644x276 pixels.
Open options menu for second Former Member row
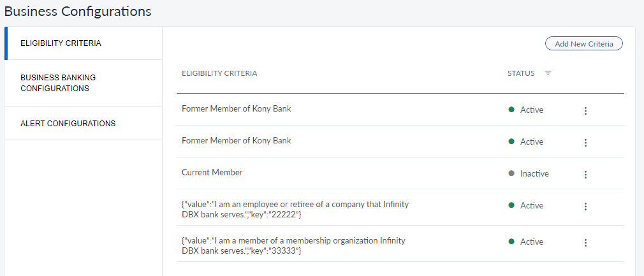pyautogui.click(x=585, y=143)
